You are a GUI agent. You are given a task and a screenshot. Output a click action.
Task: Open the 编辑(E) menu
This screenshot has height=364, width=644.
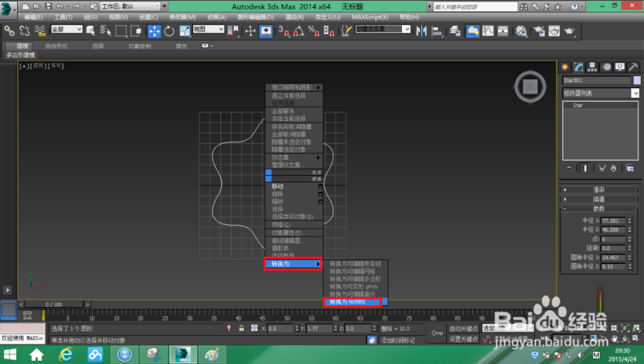[x=33, y=17]
